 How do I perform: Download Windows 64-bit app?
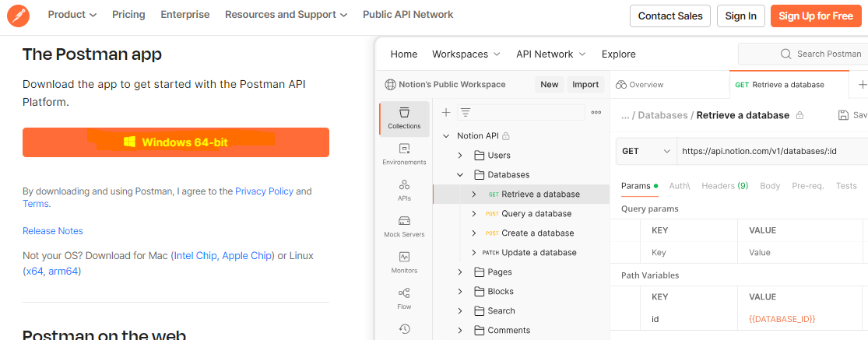(176, 142)
